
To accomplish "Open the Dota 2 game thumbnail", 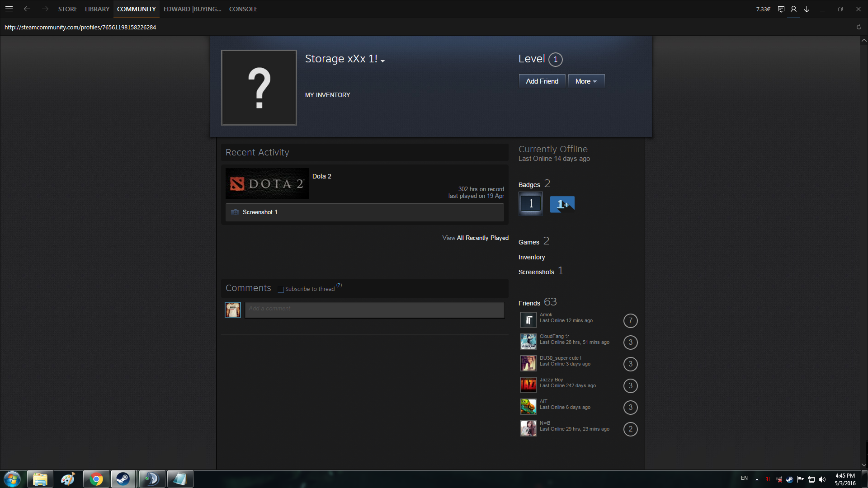I will point(267,183).
